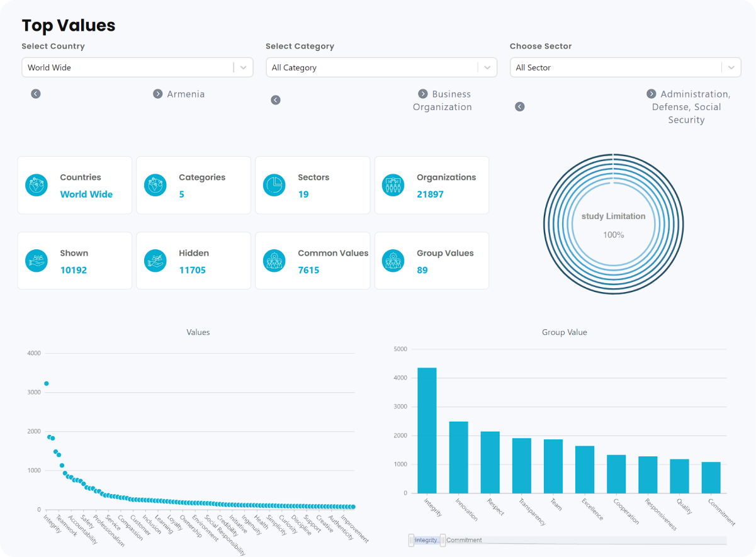Click the World Wide country input field
The width and height of the screenshot is (756, 557).
127,67
